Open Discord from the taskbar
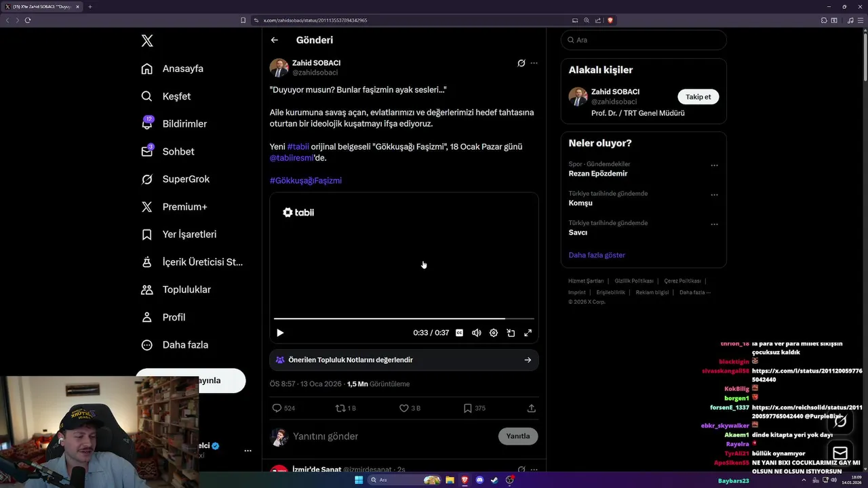Image resolution: width=868 pixels, height=488 pixels. pyautogui.click(x=479, y=480)
